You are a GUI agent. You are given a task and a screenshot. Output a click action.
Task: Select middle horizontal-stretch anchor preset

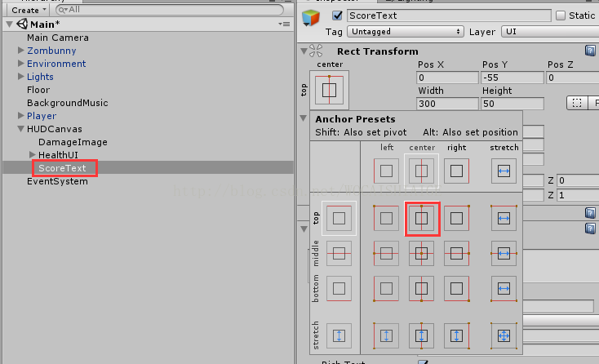[504, 253]
